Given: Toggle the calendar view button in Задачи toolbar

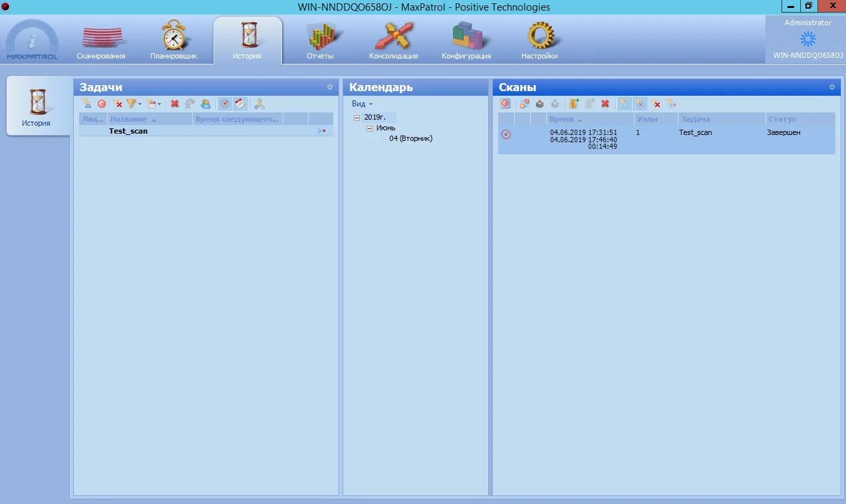Looking at the screenshot, I should pos(240,104).
